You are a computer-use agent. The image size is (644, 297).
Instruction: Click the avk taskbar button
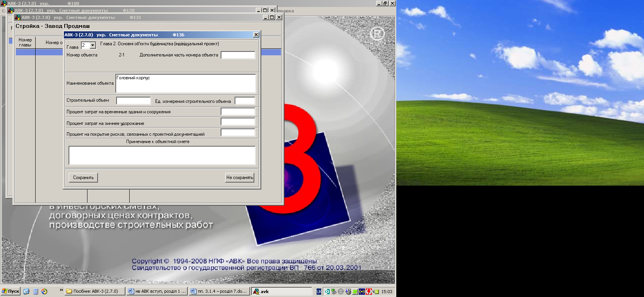[x=282, y=291]
